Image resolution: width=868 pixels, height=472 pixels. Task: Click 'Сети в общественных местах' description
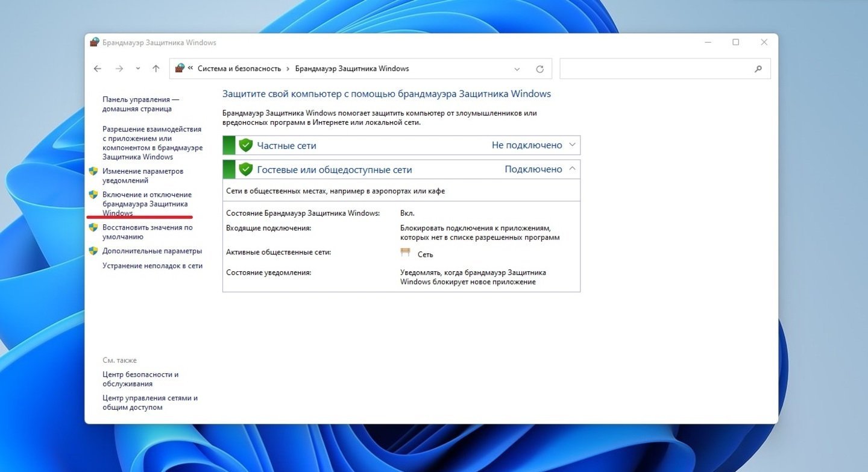(x=335, y=191)
